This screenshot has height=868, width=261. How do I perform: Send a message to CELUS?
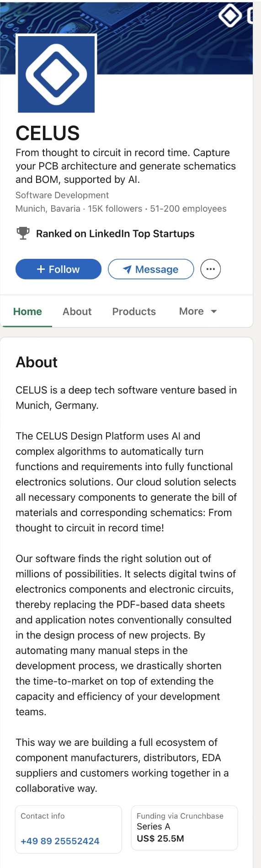[x=151, y=269]
